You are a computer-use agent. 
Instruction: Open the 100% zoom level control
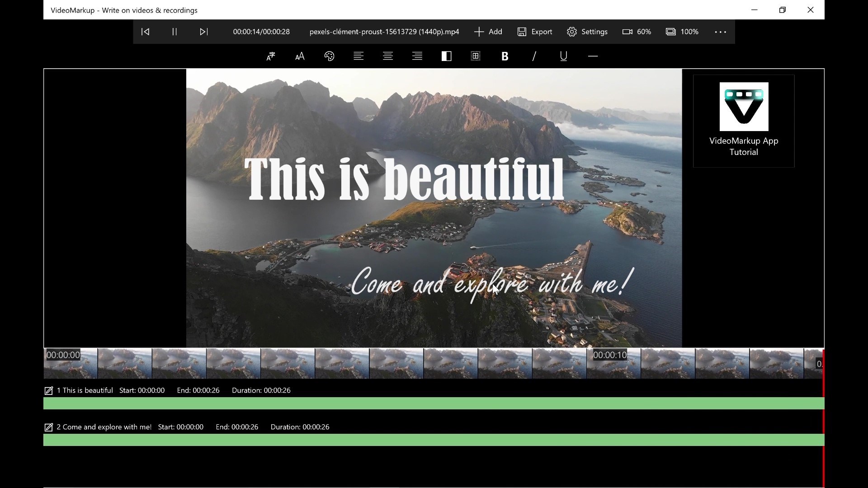682,32
